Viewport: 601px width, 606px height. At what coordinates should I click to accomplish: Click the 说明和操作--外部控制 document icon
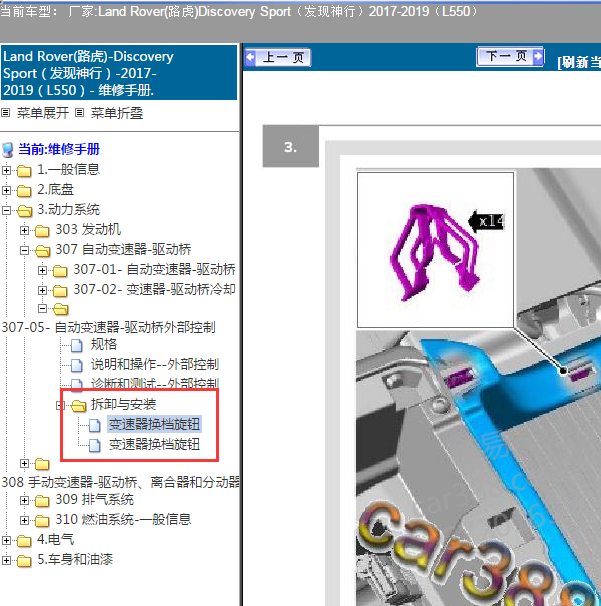click(x=77, y=365)
